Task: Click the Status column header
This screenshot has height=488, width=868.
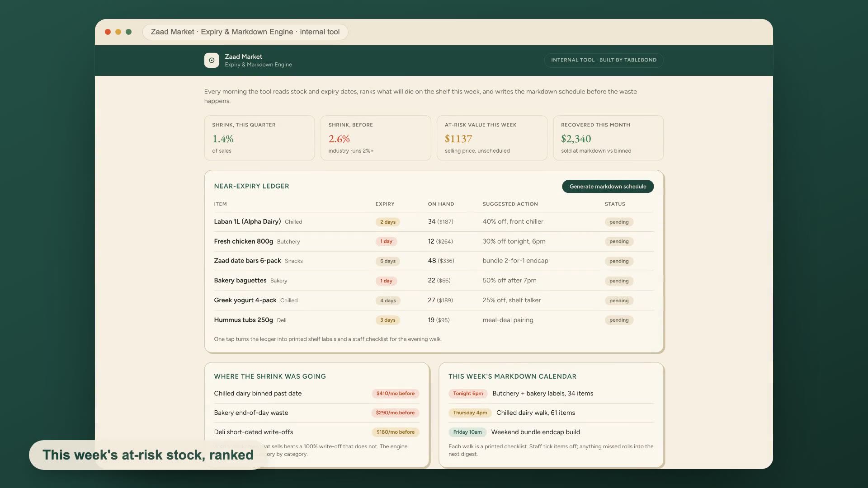Action: coord(615,204)
